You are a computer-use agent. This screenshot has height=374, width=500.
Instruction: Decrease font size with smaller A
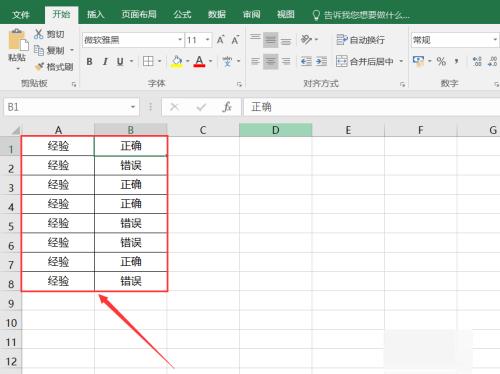point(235,40)
